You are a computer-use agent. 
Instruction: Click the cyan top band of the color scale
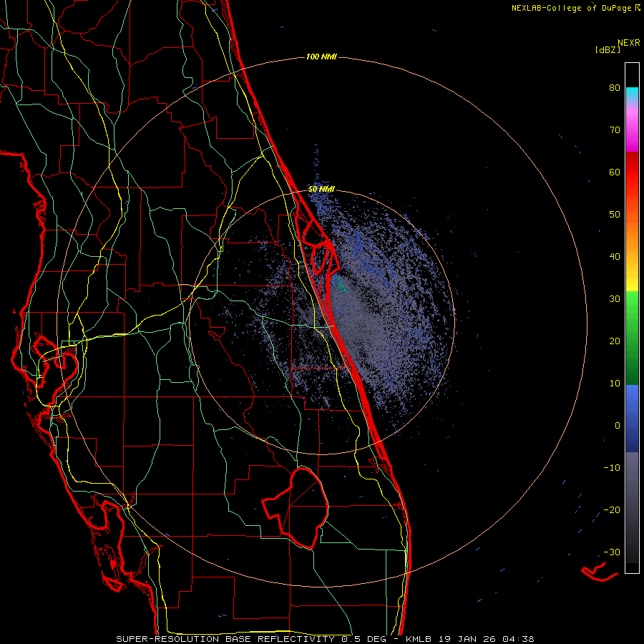tap(632, 94)
